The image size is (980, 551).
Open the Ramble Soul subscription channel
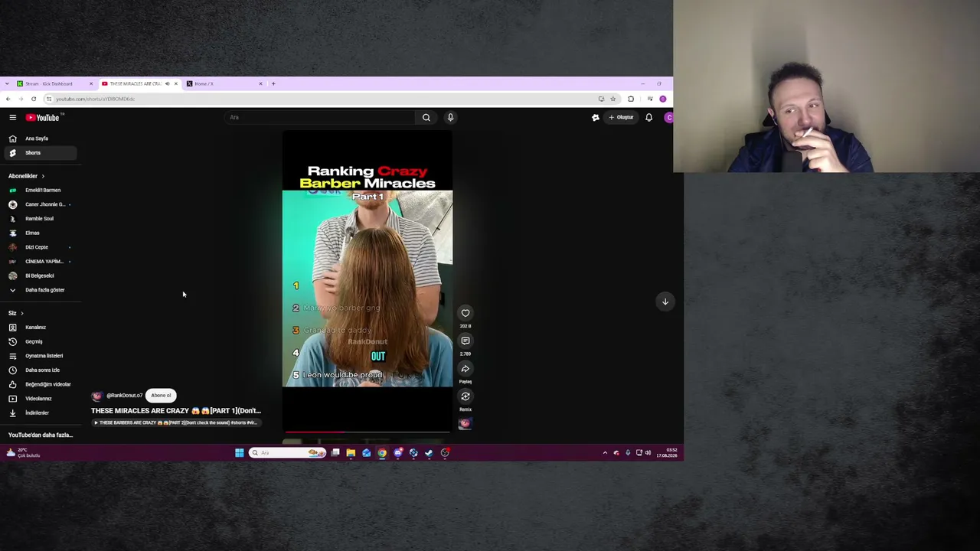[39, 219]
